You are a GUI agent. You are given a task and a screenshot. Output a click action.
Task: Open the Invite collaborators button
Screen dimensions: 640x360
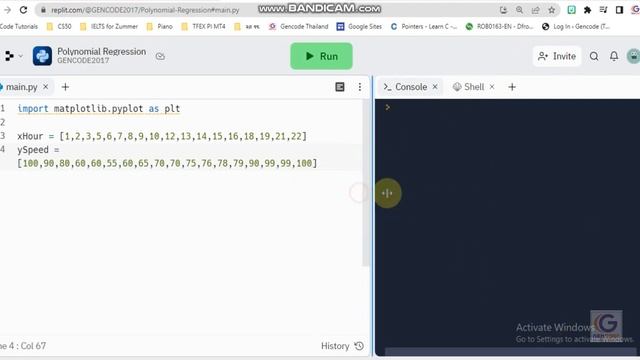(x=557, y=56)
